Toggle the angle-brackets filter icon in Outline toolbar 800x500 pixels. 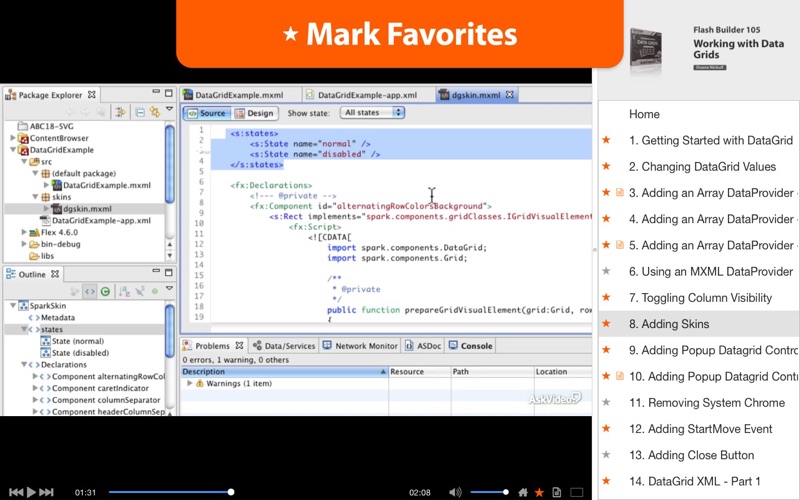(90, 291)
